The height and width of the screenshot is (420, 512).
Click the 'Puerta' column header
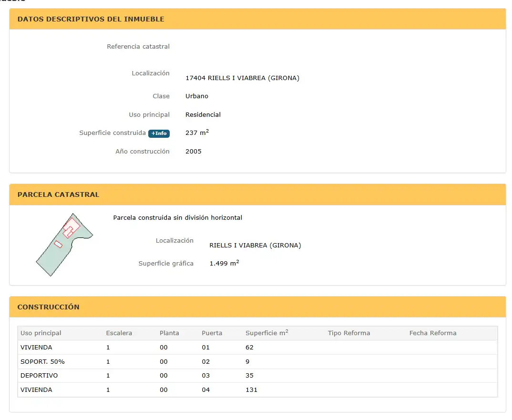coord(212,333)
